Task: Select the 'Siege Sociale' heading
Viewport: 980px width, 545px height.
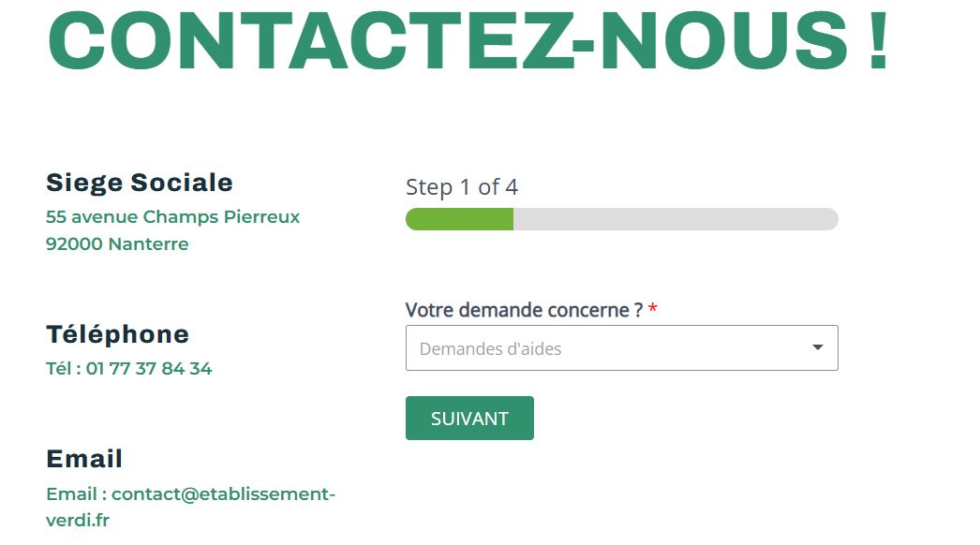Action: click(139, 183)
